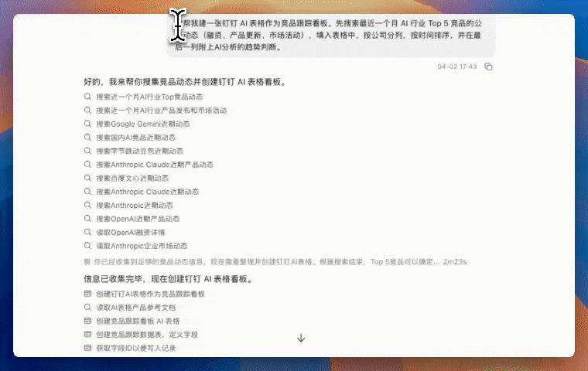This screenshot has height=371, width=588.
Task: Click search icon beside 搜索近一个月AI行业产品发布和市场活动
Action: coord(87,111)
